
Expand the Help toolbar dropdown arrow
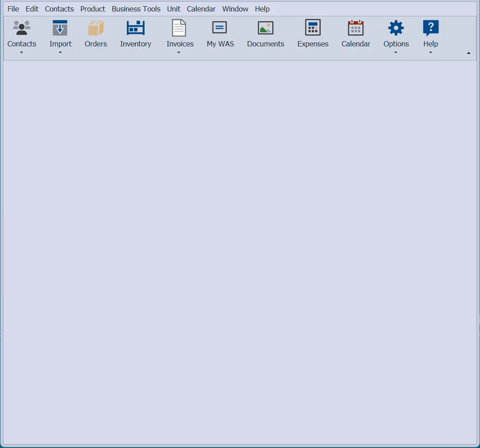[x=430, y=53]
